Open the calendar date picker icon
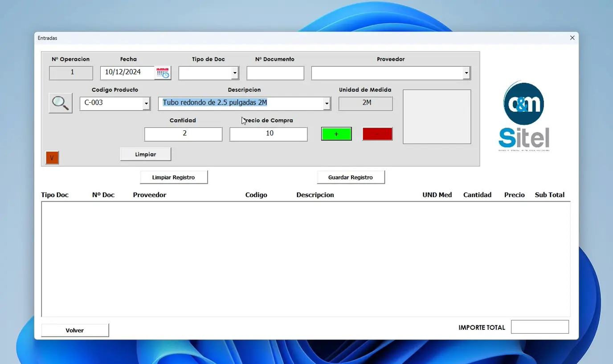The width and height of the screenshot is (613, 364). (163, 73)
